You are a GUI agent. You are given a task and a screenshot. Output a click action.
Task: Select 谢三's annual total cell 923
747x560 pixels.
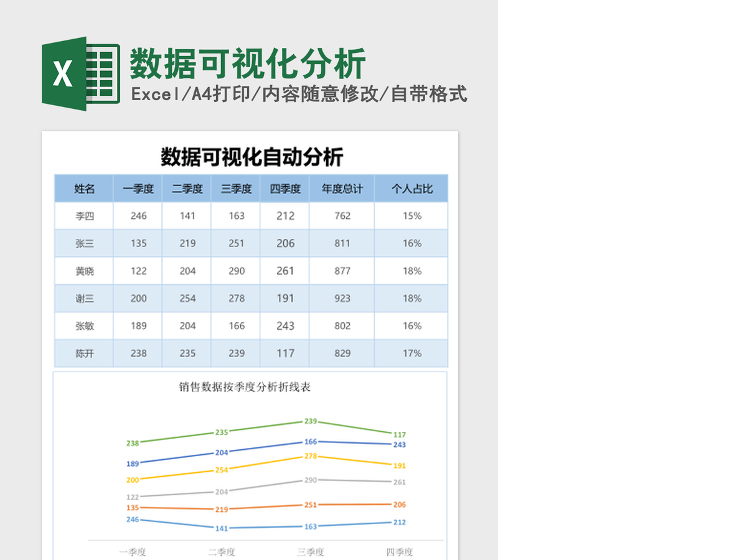click(342, 298)
